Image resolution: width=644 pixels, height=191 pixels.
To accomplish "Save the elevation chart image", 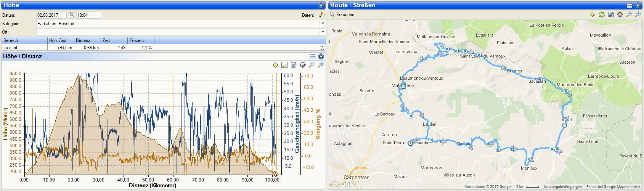I will (x=294, y=65).
